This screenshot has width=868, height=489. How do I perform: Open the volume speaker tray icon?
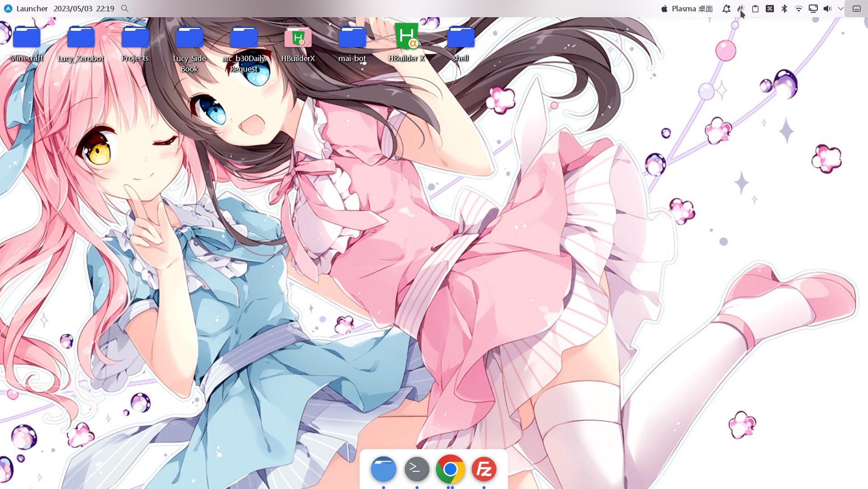828,9
